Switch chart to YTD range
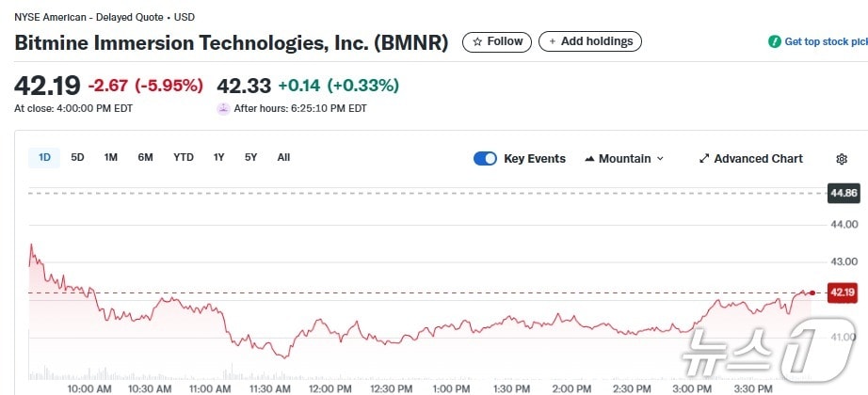This screenshot has height=395, width=868. point(184,158)
